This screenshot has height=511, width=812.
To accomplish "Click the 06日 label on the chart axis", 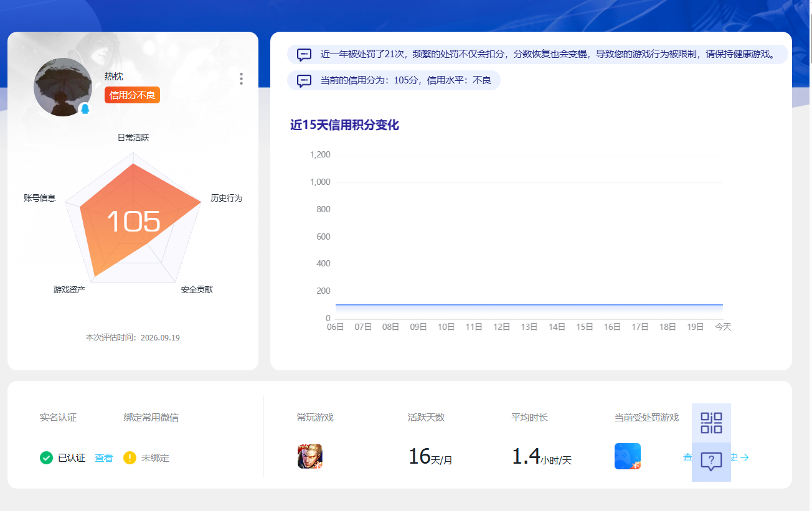I will (x=336, y=327).
